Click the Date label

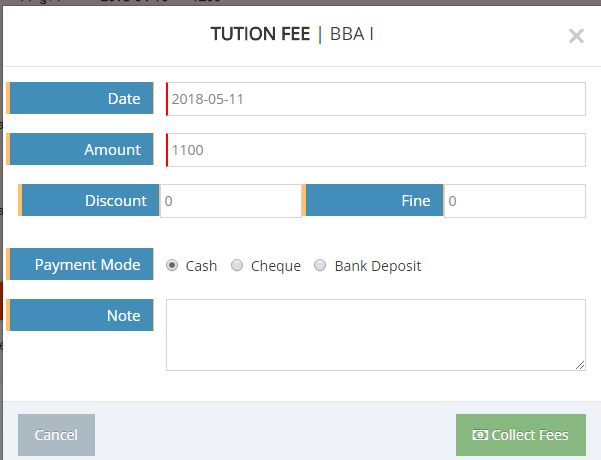coord(124,98)
